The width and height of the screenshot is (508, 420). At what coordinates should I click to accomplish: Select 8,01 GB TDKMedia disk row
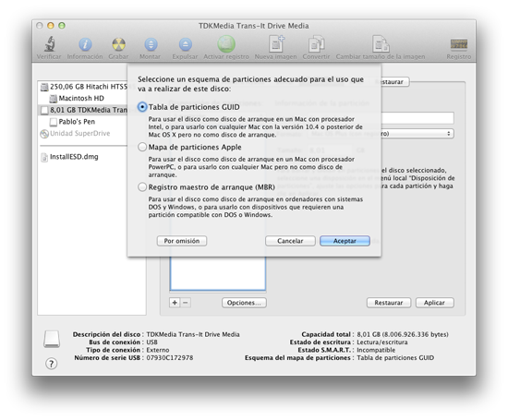pos(82,111)
